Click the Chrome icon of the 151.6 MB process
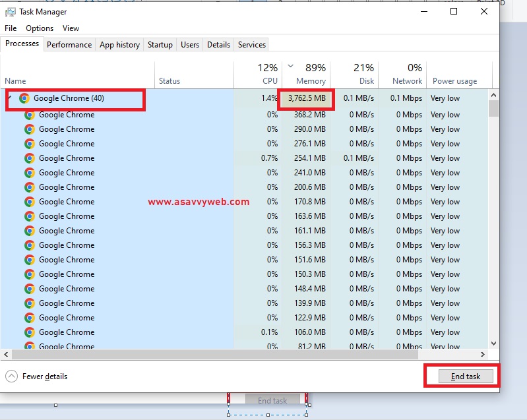527x420 pixels. tap(30, 260)
